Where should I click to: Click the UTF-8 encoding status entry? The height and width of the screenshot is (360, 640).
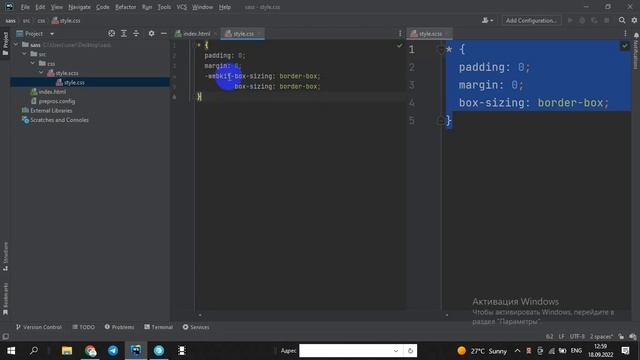pyautogui.click(x=577, y=337)
